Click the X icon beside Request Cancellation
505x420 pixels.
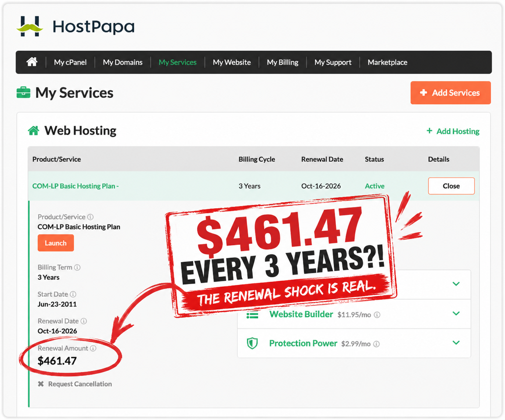41,384
